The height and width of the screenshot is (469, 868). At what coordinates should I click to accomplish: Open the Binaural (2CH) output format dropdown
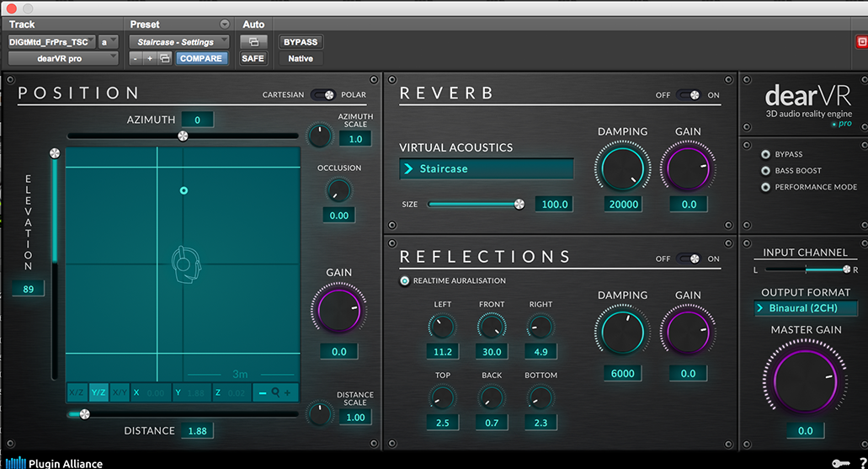[x=806, y=308]
